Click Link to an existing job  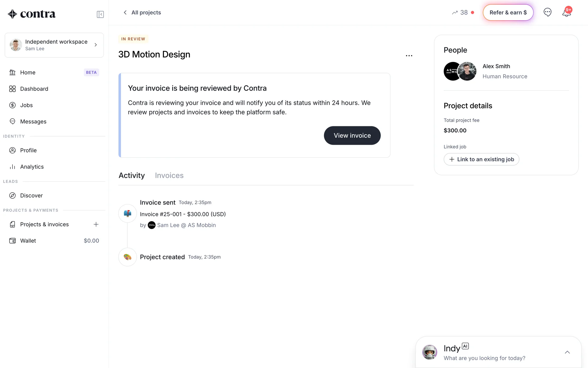(x=481, y=159)
